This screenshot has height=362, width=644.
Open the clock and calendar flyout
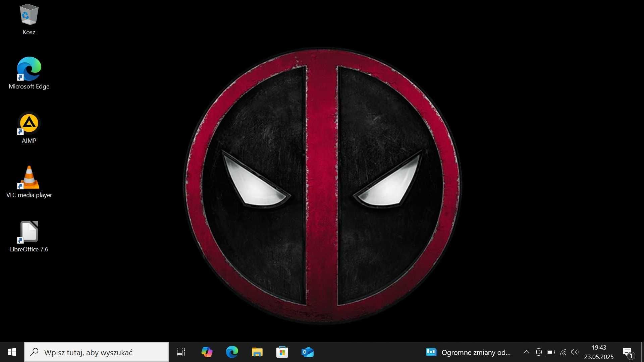pyautogui.click(x=599, y=352)
